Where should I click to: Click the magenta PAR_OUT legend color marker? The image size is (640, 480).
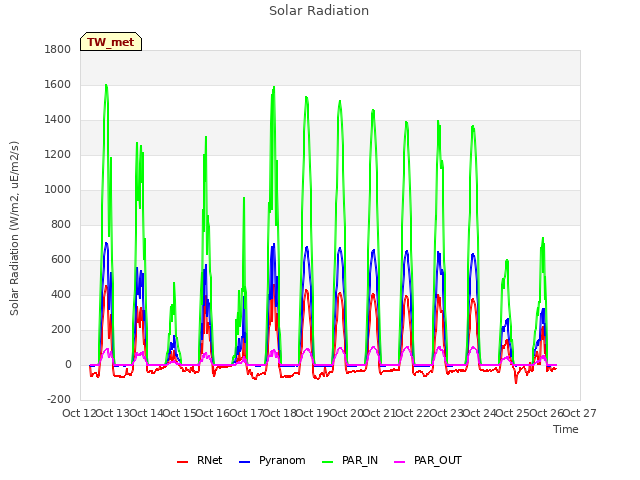(400, 462)
